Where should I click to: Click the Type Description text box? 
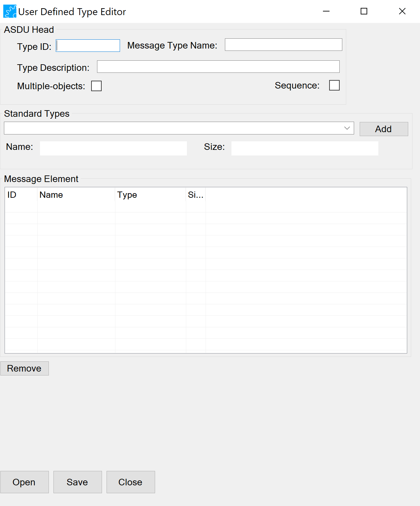(x=218, y=67)
